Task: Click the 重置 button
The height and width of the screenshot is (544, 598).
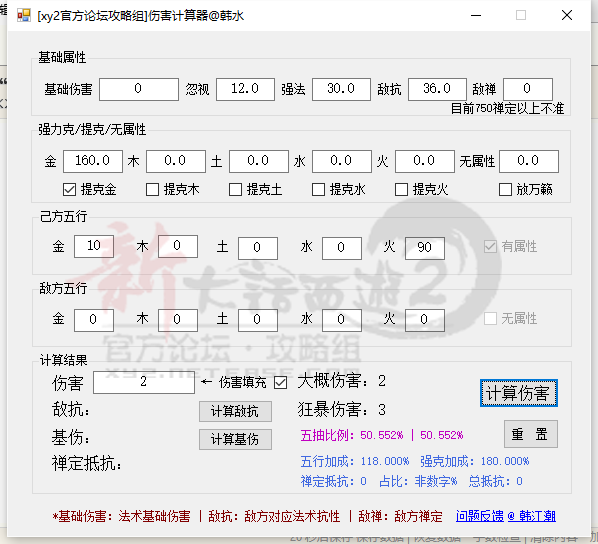Action: click(x=531, y=434)
